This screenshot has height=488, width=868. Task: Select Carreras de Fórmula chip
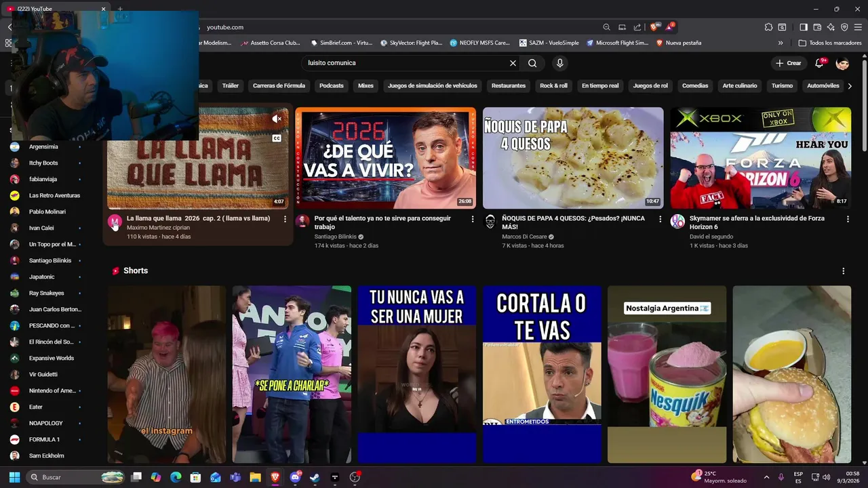click(279, 86)
